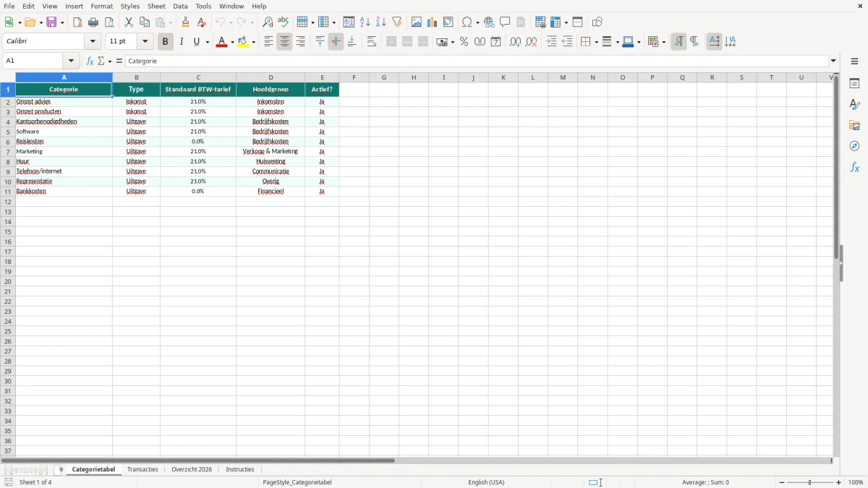
Task: Open the Format menu
Action: tap(101, 6)
